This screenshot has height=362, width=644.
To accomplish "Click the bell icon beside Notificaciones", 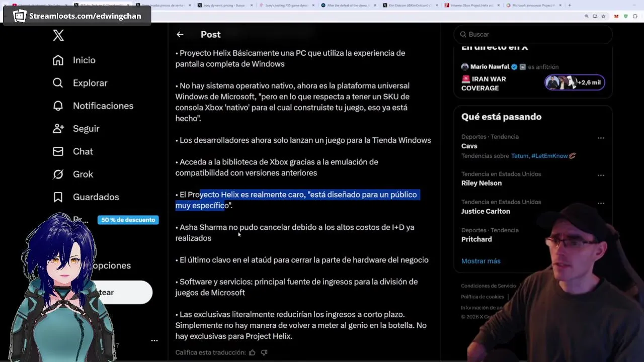I will coord(58,106).
